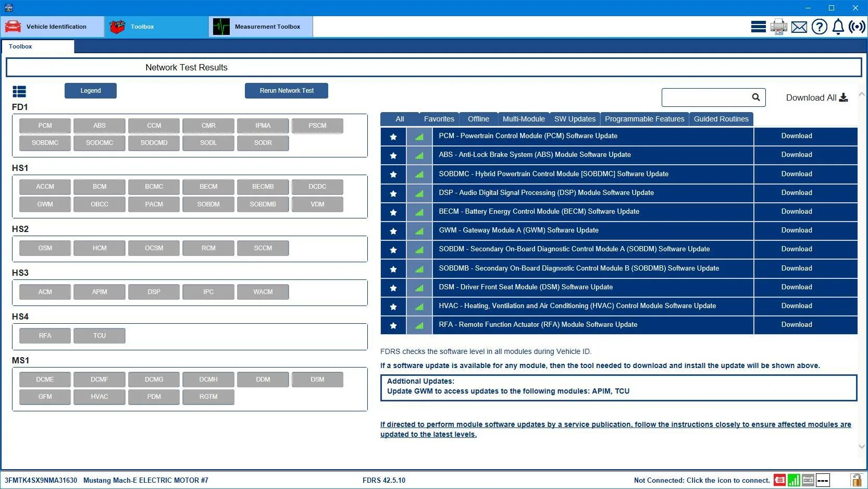Click the results list scroll down arrow
Image resolution: width=868 pixels, height=489 pixels.
861,446
